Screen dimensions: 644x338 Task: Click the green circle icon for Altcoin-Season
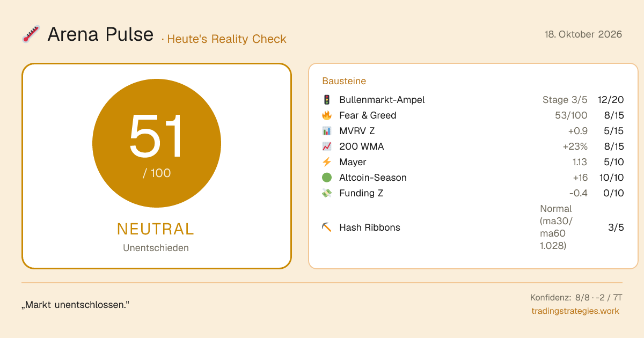[326, 178]
